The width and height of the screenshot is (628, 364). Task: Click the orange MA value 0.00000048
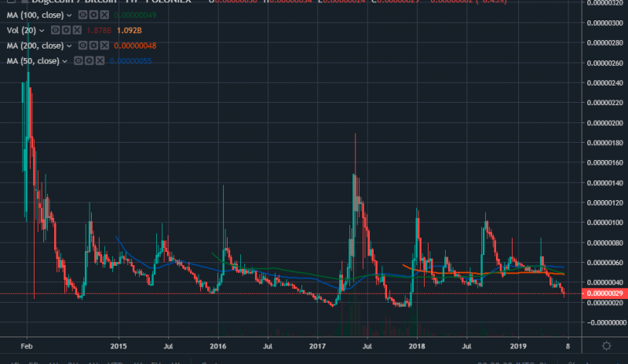[x=135, y=45]
